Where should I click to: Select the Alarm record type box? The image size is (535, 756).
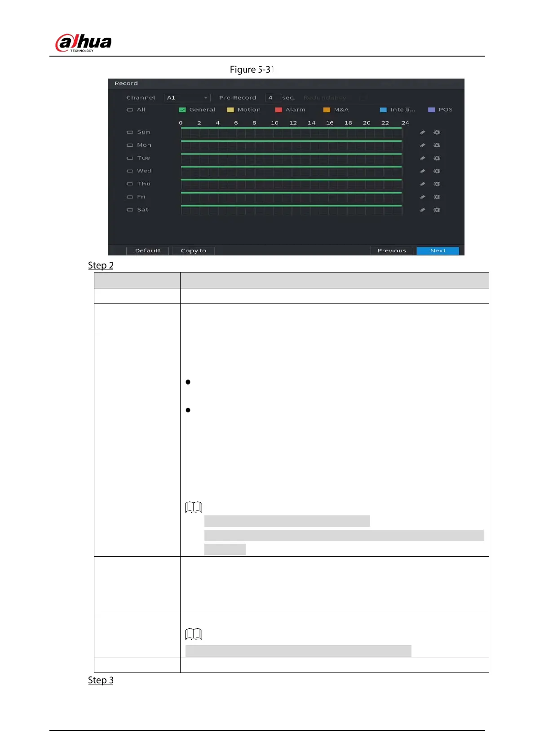click(x=279, y=110)
